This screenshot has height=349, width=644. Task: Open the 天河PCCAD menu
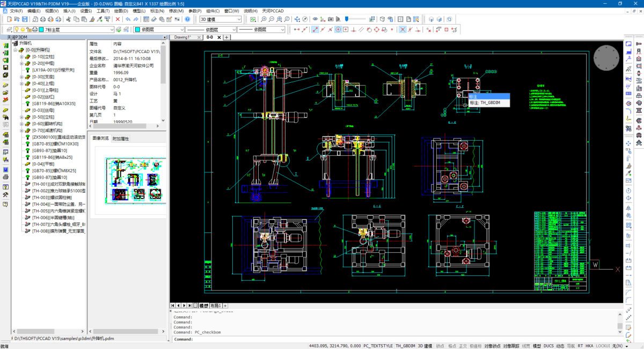tap(273, 11)
